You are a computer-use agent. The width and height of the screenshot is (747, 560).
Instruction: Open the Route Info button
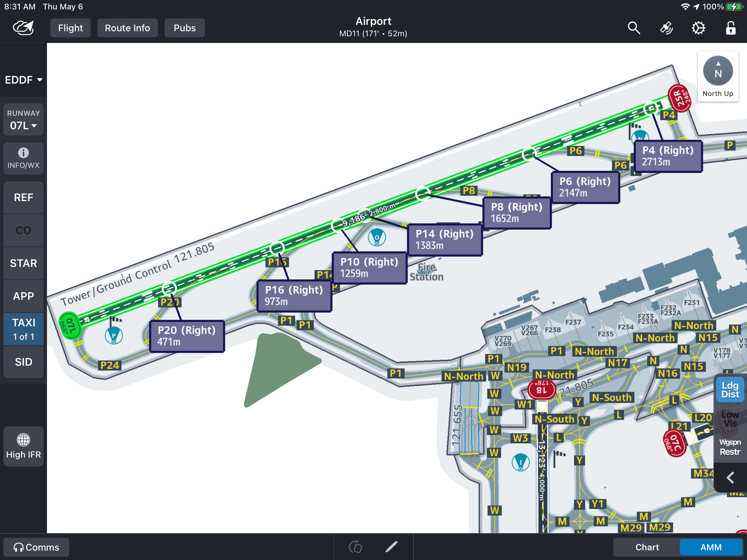pos(127,28)
